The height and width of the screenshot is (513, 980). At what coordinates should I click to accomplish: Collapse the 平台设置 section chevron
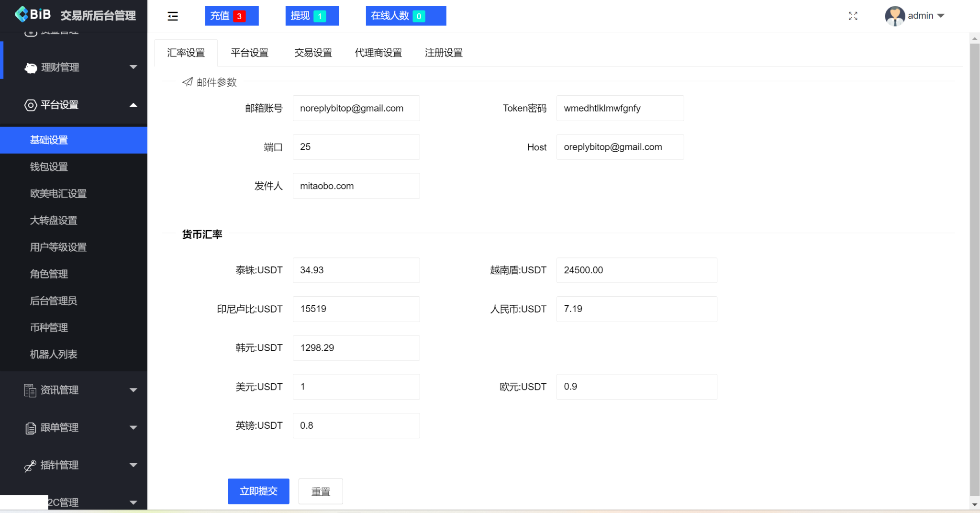(134, 105)
